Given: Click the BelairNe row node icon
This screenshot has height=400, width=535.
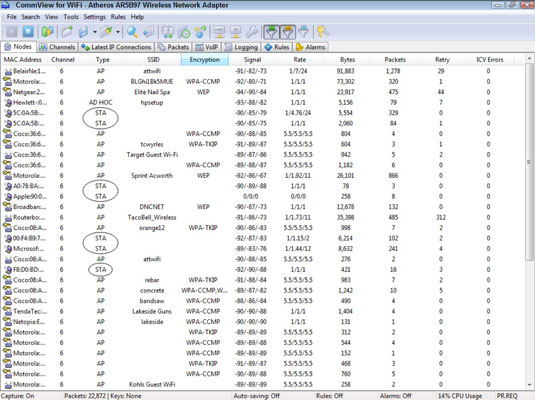Looking at the screenshot, I should point(8,71).
